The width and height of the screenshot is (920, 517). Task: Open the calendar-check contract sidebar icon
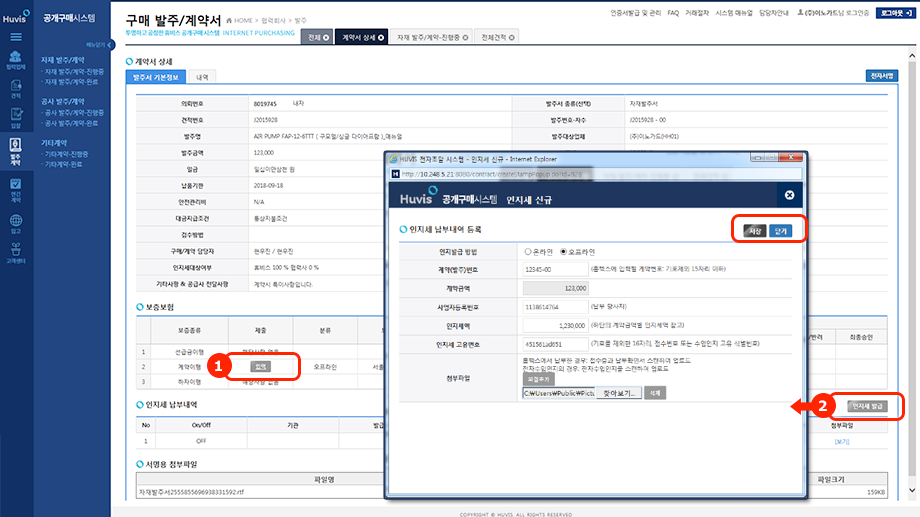[x=16, y=190]
